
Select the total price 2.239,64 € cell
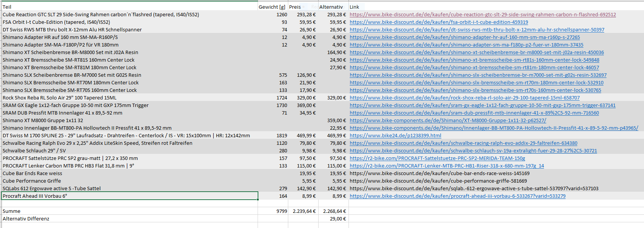coord(303,211)
